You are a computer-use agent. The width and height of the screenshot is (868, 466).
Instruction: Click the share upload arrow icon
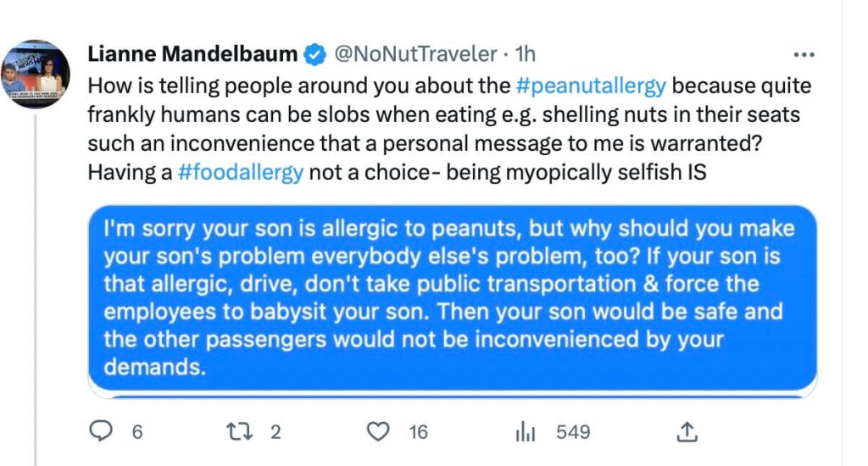pyautogui.click(x=684, y=432)
